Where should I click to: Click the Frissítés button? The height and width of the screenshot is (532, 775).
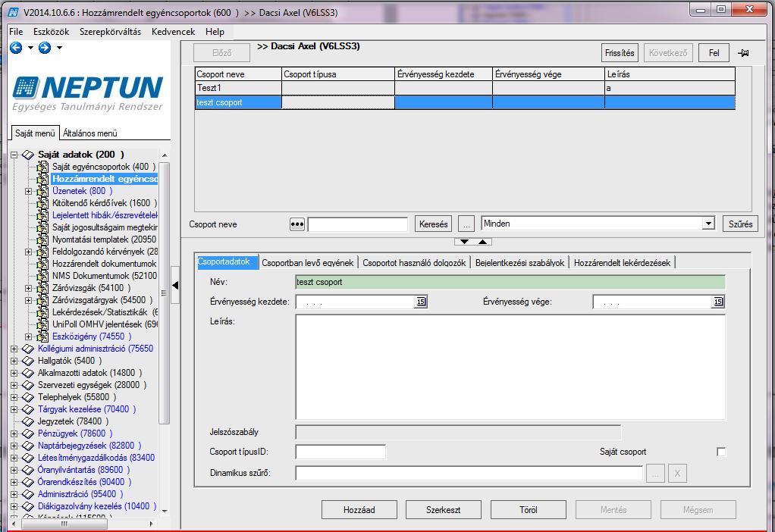point(620,53)
